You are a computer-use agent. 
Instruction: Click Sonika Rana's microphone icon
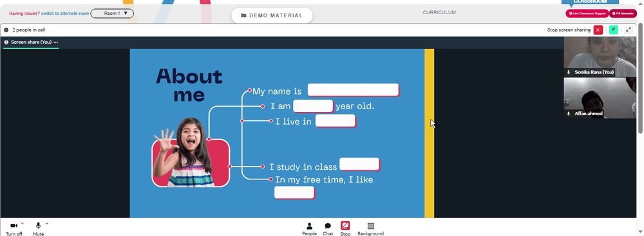coord(569,72)
